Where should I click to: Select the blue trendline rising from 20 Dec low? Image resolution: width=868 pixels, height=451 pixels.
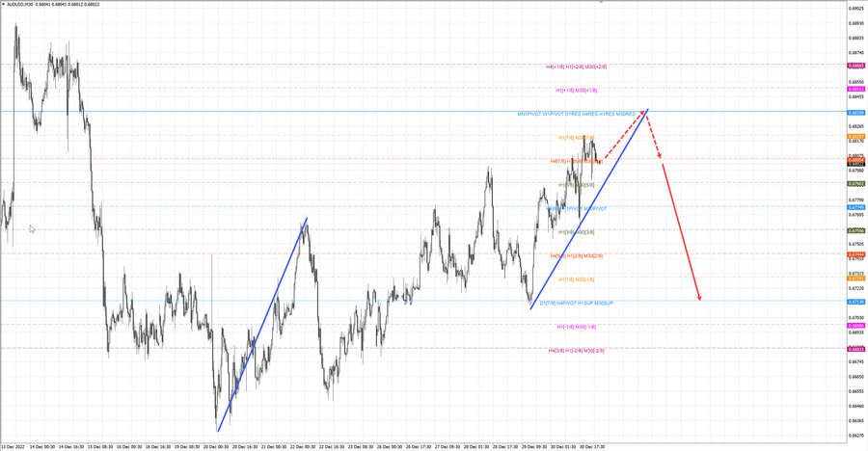coord(262,325)
